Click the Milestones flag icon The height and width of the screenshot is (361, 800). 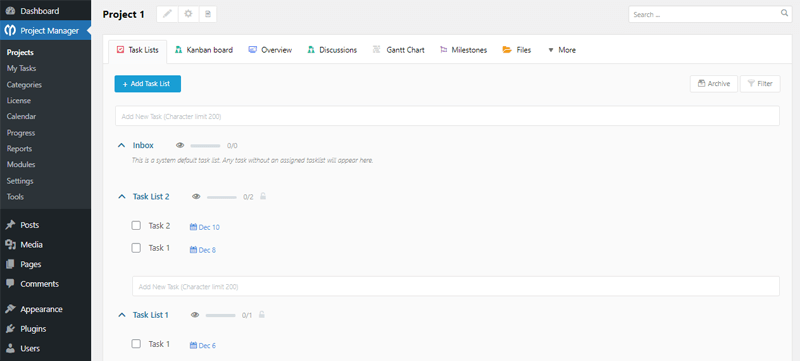(x=443, y=49)
